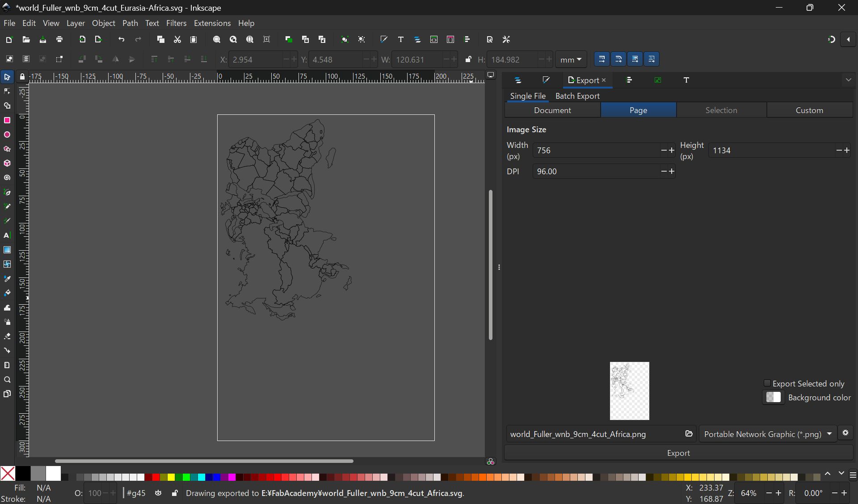Open Fill and Stroke dialog icon
The width and height of the screenshot is (858, 504).
click(x=384, y=40)
